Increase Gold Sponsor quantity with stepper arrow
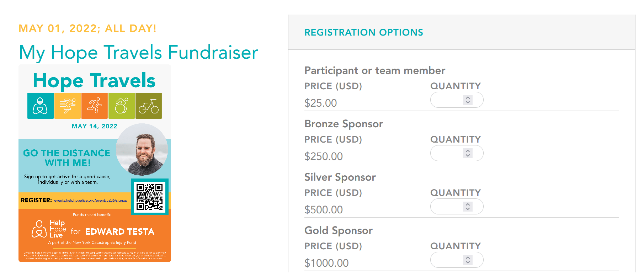Viewport: 644px width, 277px height. [x=468, y=258]
